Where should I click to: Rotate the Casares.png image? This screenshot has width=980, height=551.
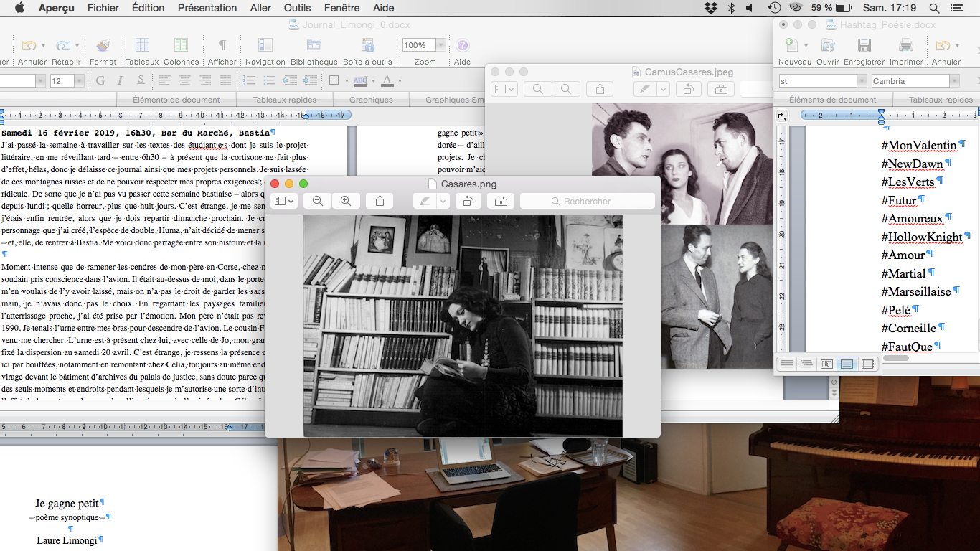pos(468,202)
